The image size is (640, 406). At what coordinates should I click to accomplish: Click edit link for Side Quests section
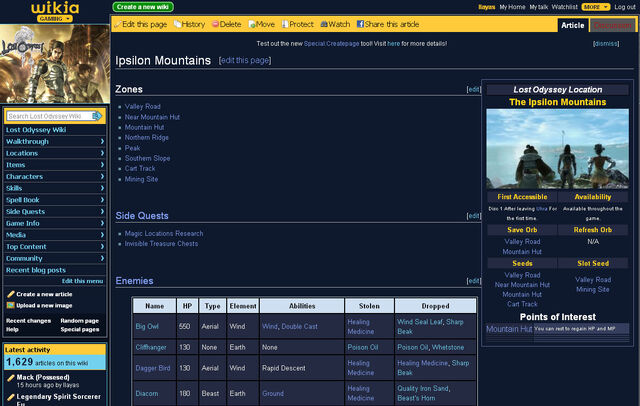point(473,216)
